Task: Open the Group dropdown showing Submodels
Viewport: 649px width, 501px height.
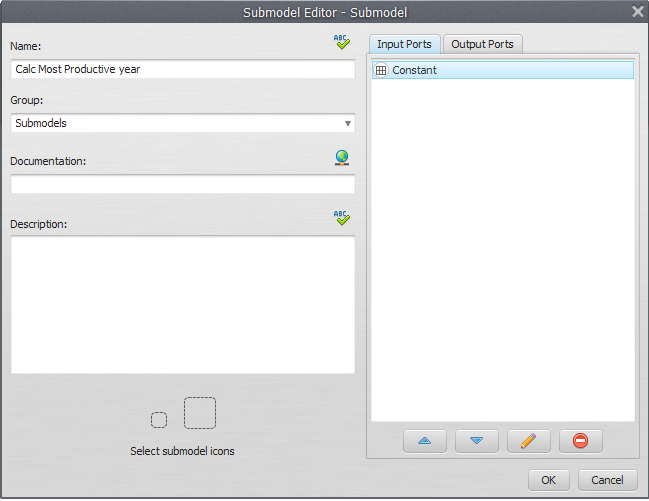Action: [x=183, y=123]
